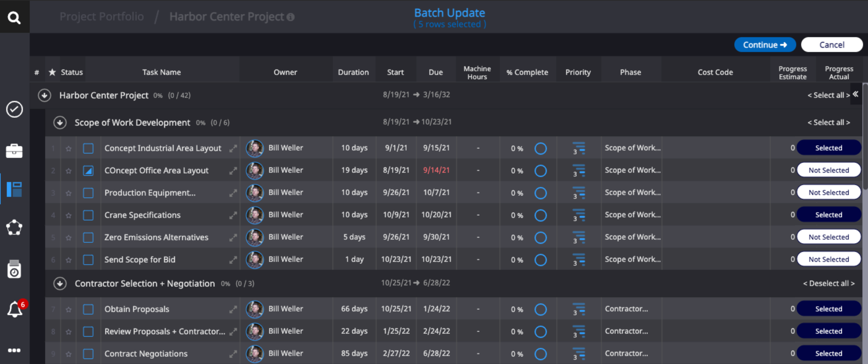This screenshot has height=364, width=868.
Task: Open the checkmark tasks icon in sidebar
Action: pyautogui.click(x=14, y=109)
